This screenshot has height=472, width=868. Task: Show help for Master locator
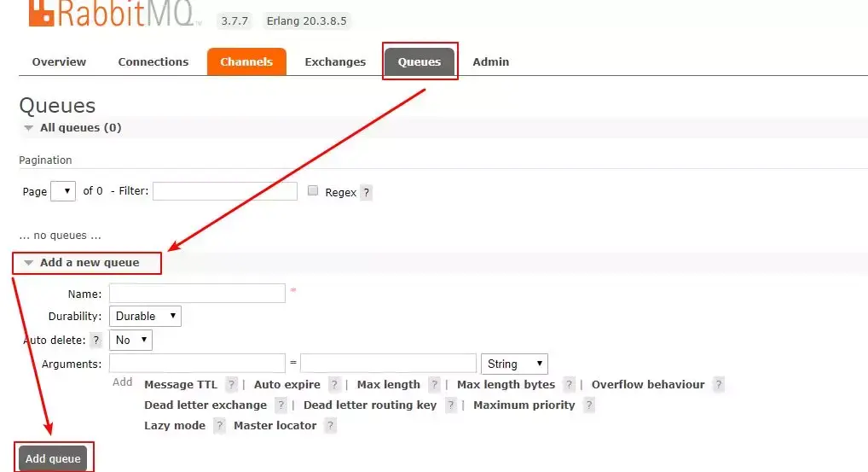(330, 425)
